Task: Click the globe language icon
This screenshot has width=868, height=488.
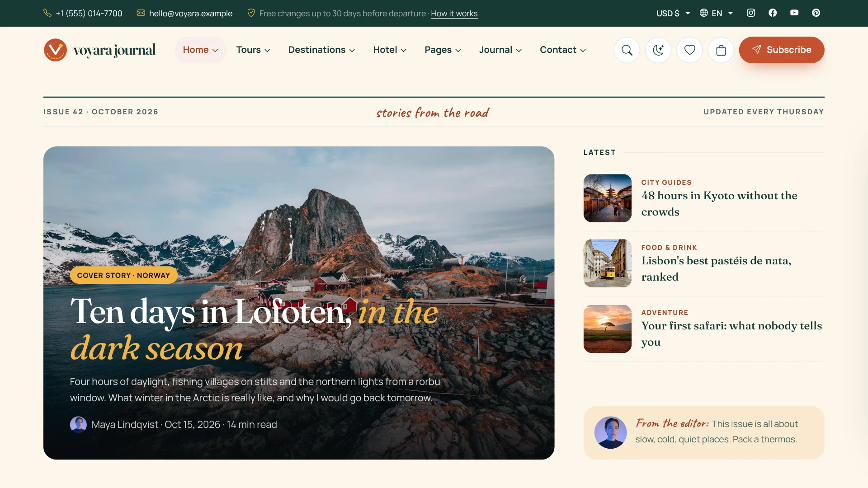Action: [x=704, y=13]
